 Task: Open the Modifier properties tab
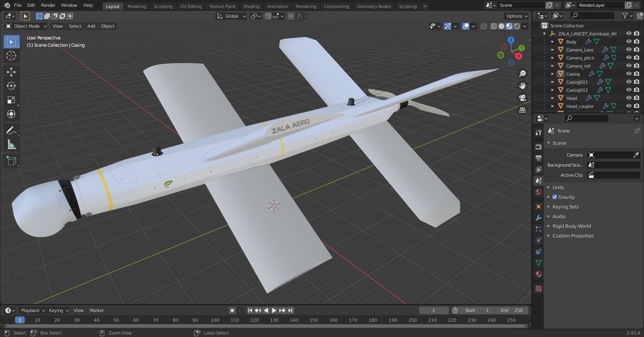pos(539,218)
